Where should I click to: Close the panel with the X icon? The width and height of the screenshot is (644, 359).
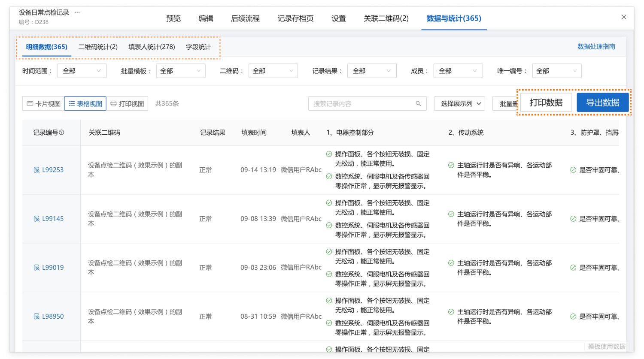623,17
